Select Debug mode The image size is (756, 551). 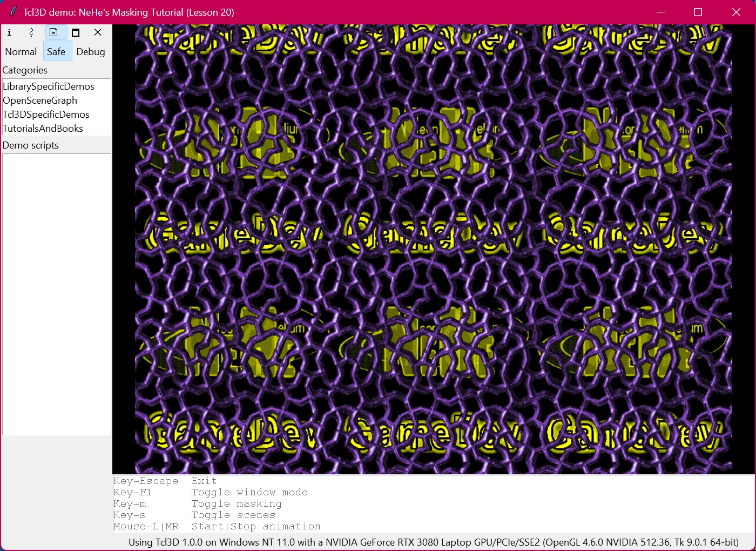click(91, 52)
